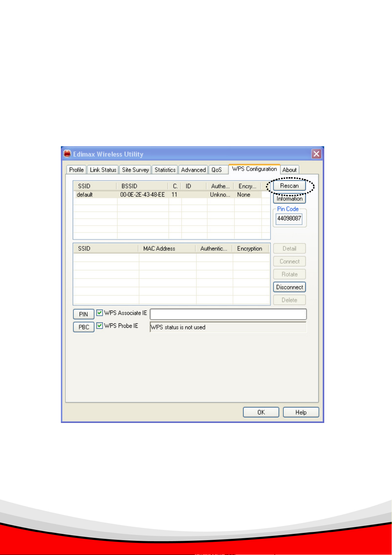392x555 pixels.
Task: Toggle the WPS Probe IE checkbox
Action: click(x=99, y=325)
